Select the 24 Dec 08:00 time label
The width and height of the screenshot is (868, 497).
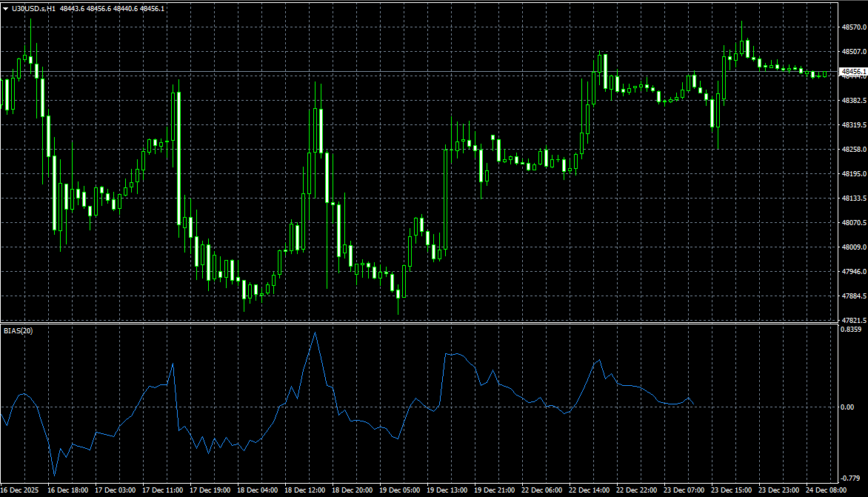(x=827, y=490)
